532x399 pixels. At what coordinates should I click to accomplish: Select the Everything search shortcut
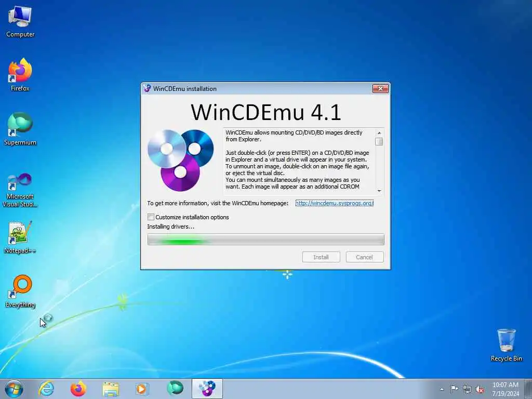[x=20, y=291]
